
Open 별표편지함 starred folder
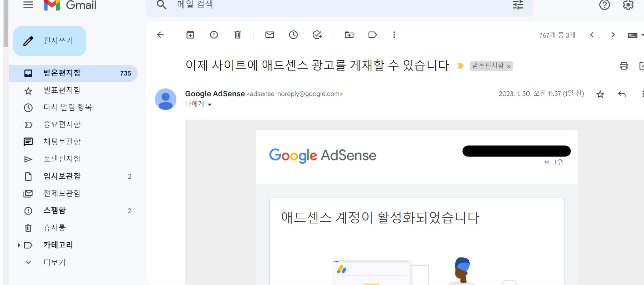tap(73, 91)
